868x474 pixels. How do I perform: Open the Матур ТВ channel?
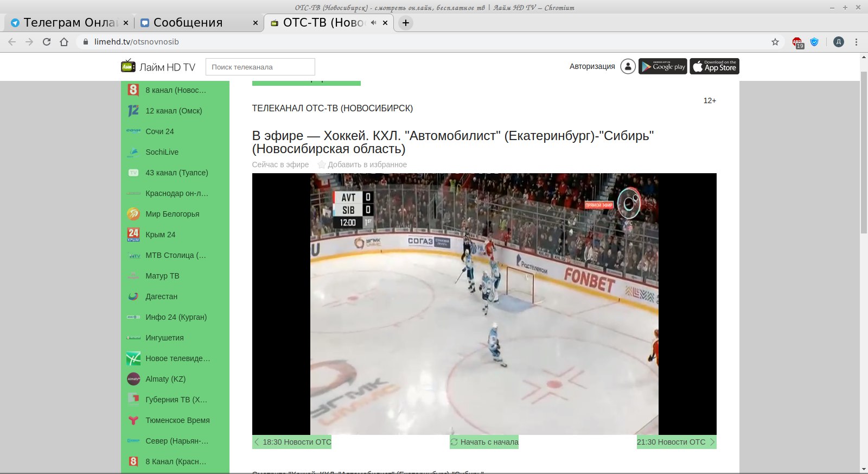coord(175,276)
